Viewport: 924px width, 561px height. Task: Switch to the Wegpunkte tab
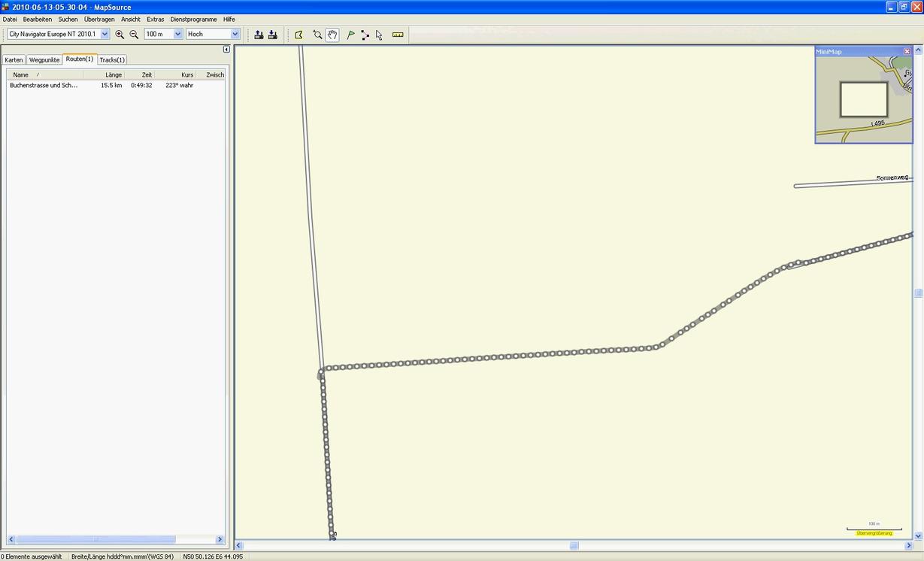(x=44, y=60)
